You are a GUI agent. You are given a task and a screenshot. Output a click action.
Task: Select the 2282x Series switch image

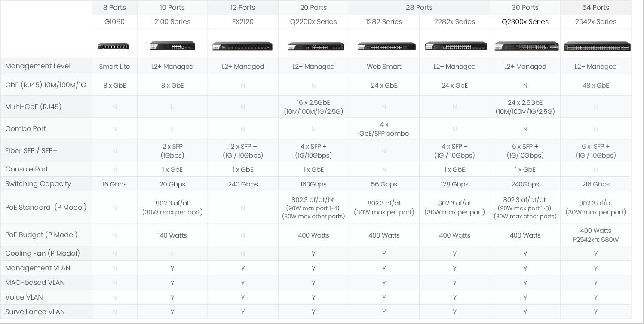coord(456,46)
